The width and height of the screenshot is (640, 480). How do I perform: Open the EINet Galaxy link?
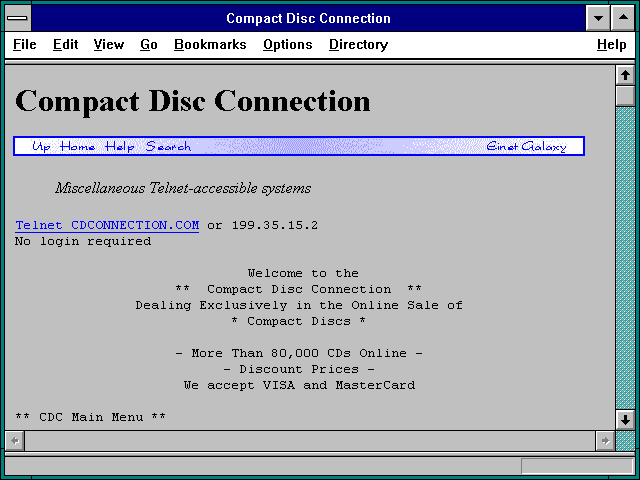coord(526,146)
